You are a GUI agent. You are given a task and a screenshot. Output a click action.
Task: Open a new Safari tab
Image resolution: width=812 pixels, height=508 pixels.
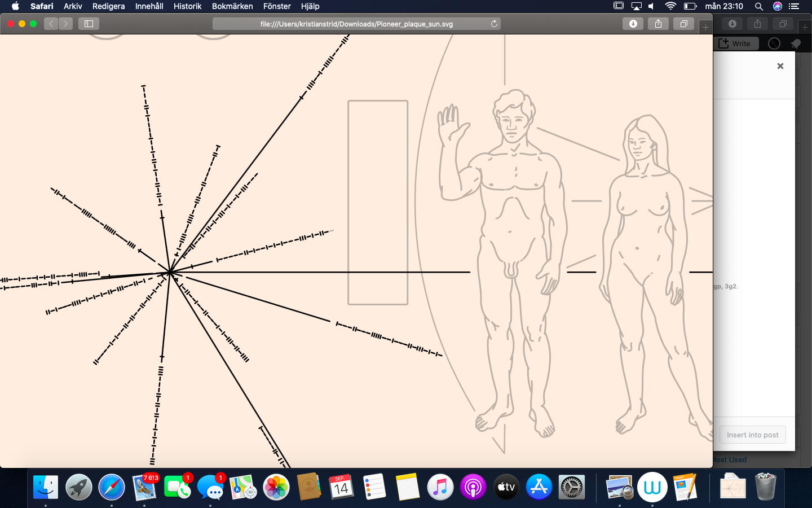(x=705, y=27)
